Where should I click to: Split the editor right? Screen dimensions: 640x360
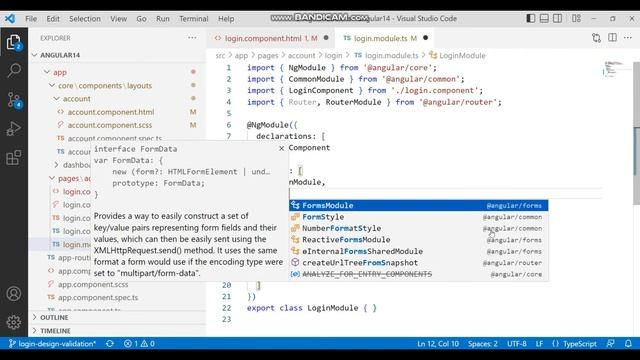pyautogui.click(x=612, y=38)
